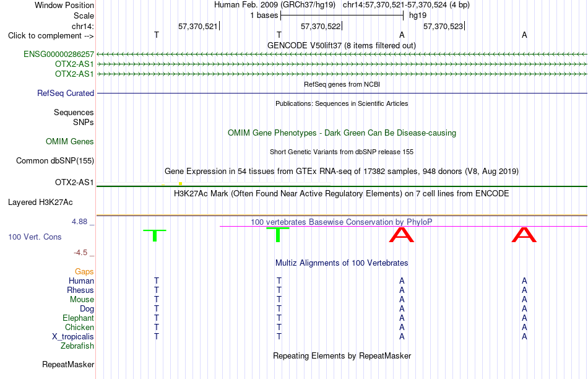Viewport: 588px width, 379px height.
Task: Click the Window Position label
Action: [64, 5]
